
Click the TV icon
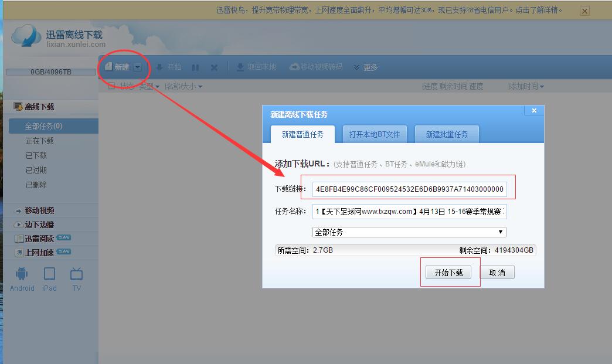pyautogui.click(x=76, y=274)
